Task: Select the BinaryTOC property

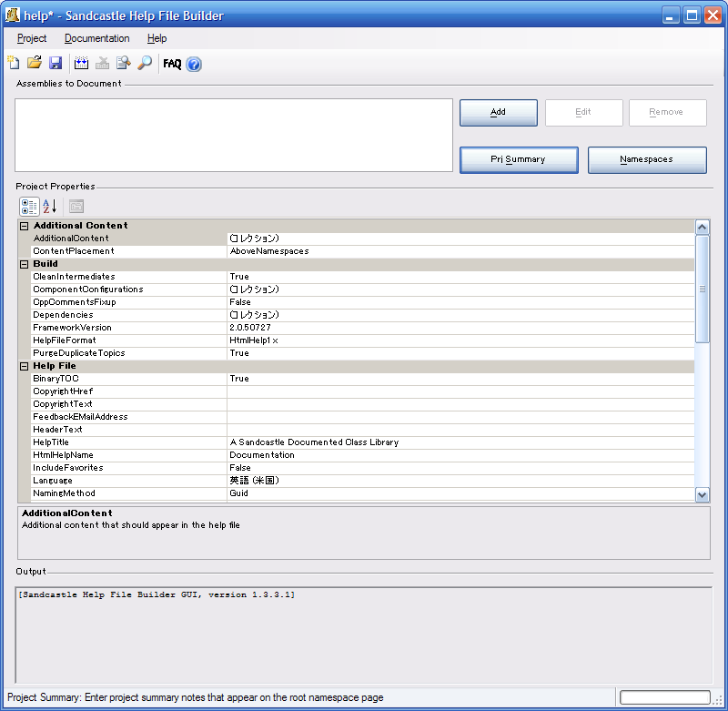Action: tap(128, 379)
